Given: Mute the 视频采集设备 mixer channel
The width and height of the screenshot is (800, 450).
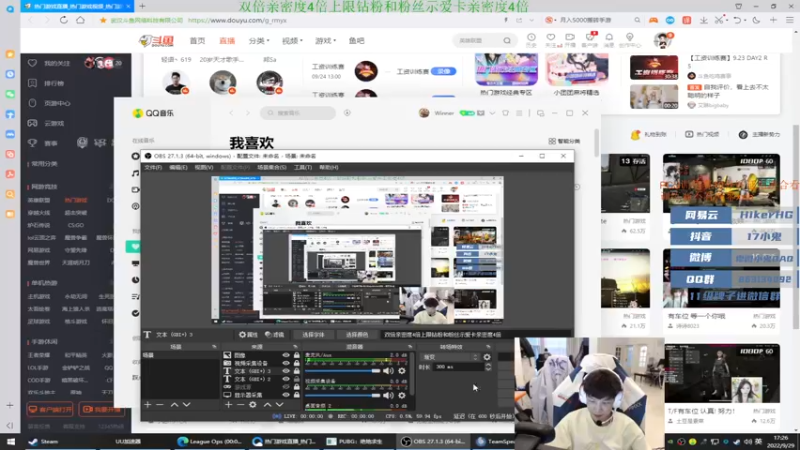Looking at the screenshot, I should 388,395.
